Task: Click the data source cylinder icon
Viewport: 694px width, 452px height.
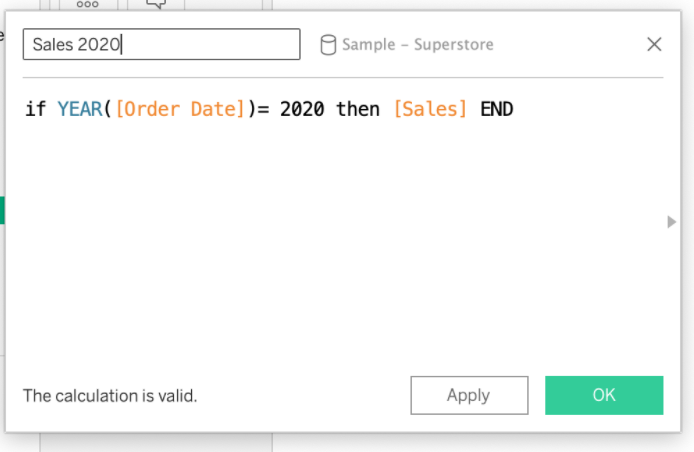Action: pyautogui.click(x=327, y=44)
